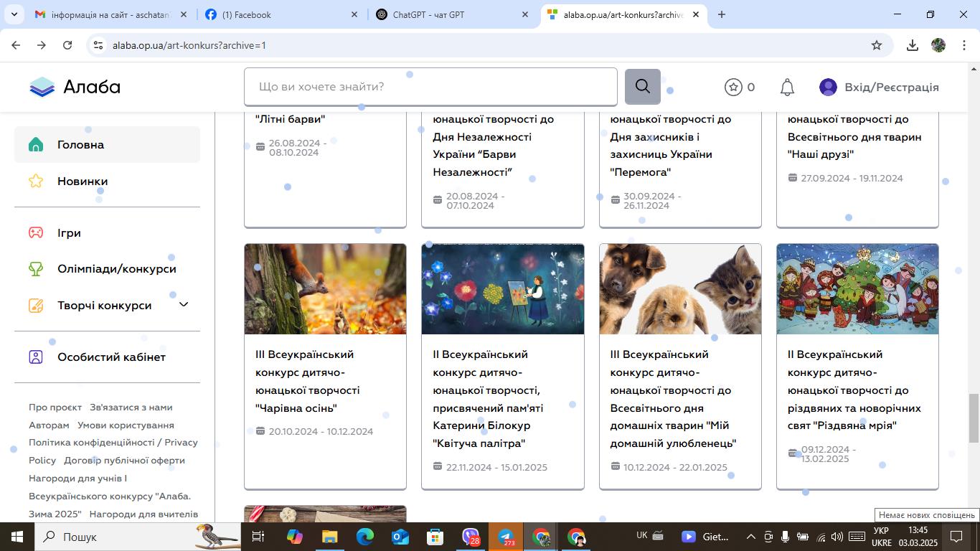Click the Алаба logo in the header

[x=75, y=87]
